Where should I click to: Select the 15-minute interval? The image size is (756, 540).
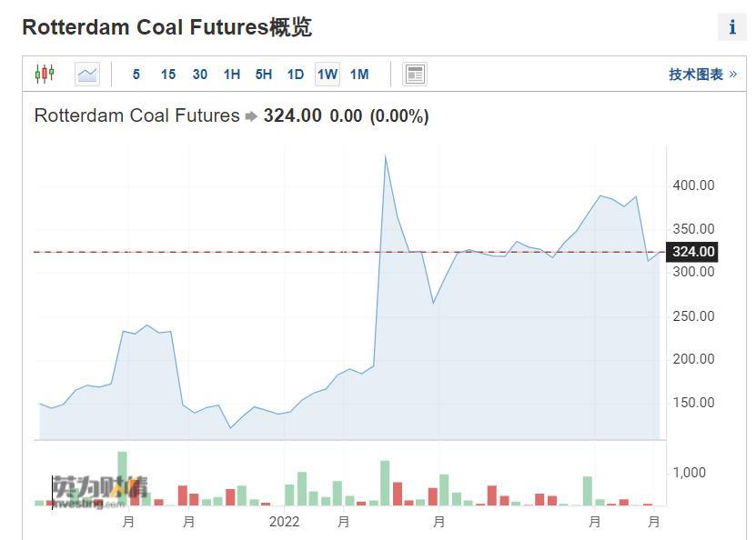point(168,75)
